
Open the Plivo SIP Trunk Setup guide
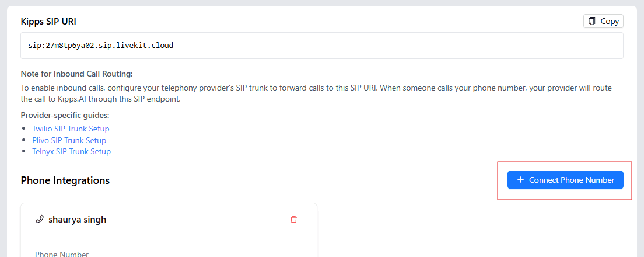[69, 140]
